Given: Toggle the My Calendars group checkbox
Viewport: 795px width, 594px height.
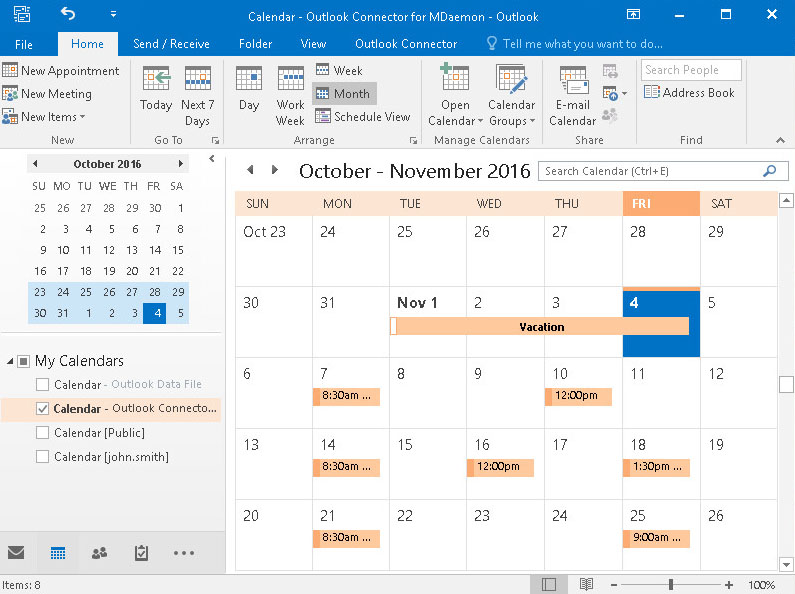Looking at the screenshot, I should tap(23, 361).
